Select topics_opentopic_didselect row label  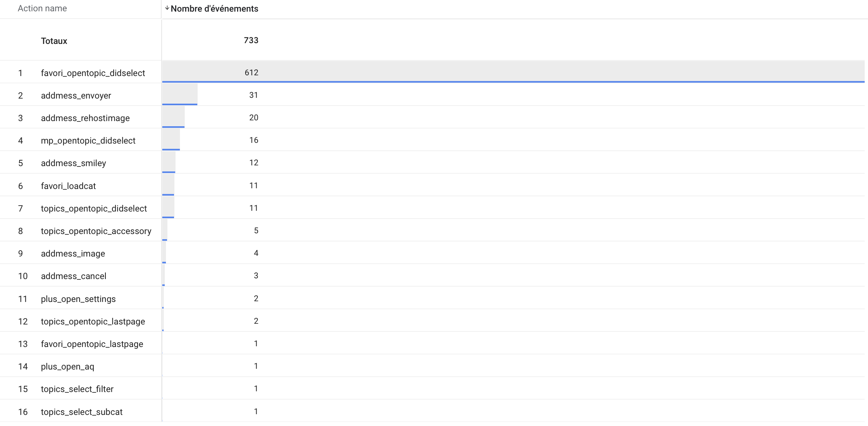[x=94, y=209]
